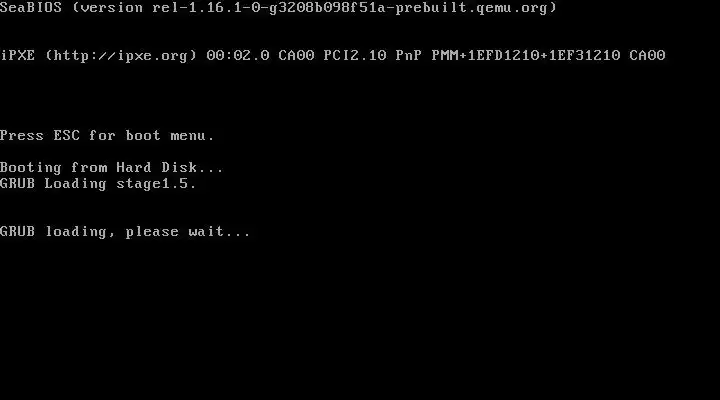Image resolution: width=720 pixels, height=400 pixels.
Task: Click the word ESC in the boot prompt
Action: tap(67, 135)
